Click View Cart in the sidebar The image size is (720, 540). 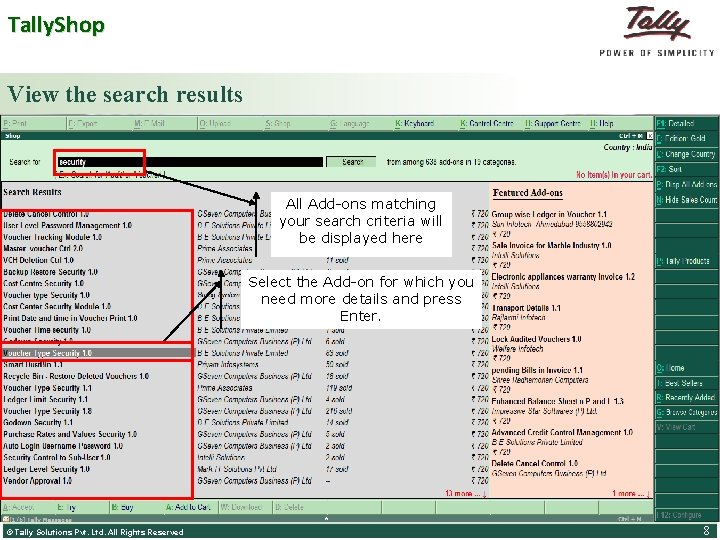[686, 427]
